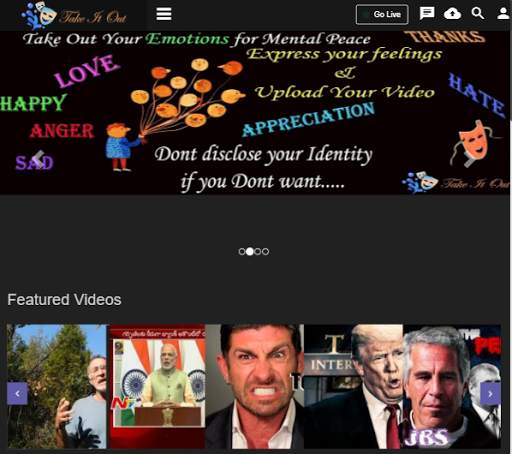Click the Take It Out logo

(x=74, y=15)
